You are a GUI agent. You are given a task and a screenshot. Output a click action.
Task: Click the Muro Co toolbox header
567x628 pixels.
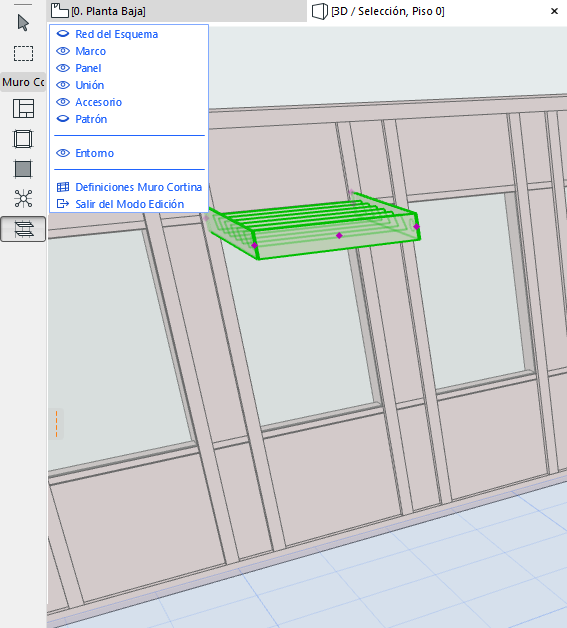point(23,82)
